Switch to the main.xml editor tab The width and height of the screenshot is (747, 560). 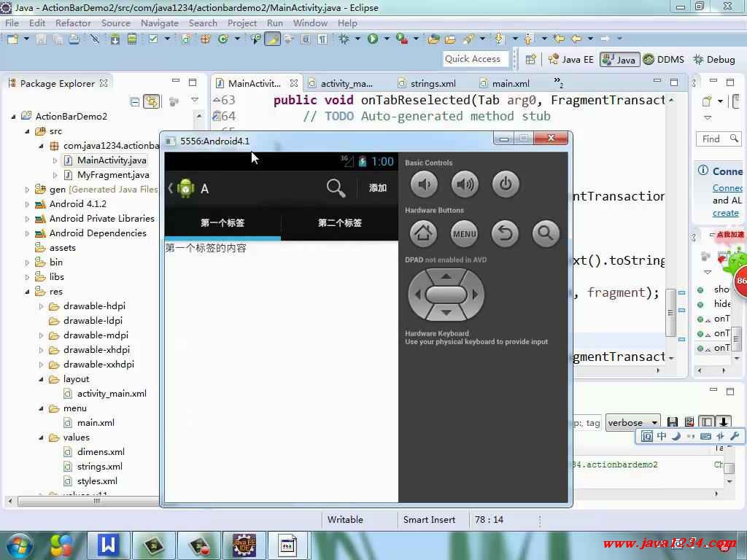coord(505,83)
